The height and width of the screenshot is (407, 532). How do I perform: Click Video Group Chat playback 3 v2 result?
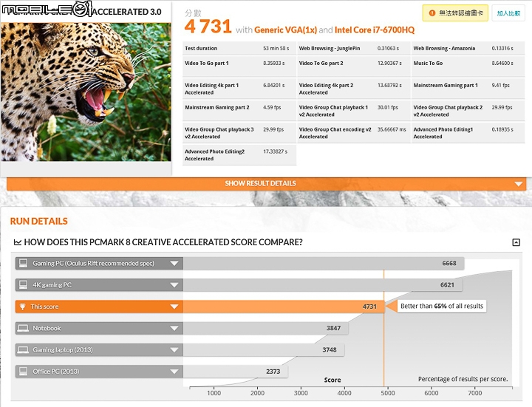click(x=239, y=133)
